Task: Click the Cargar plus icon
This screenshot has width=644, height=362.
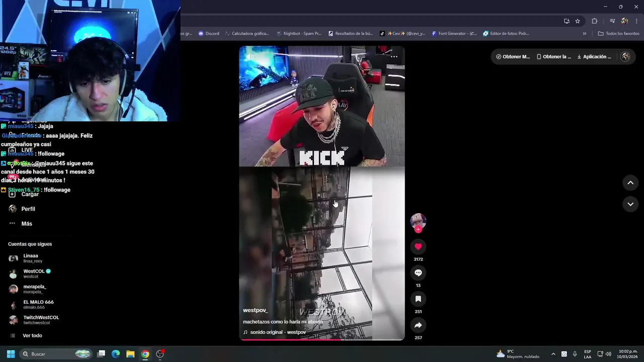Action: tap(12, 194)
